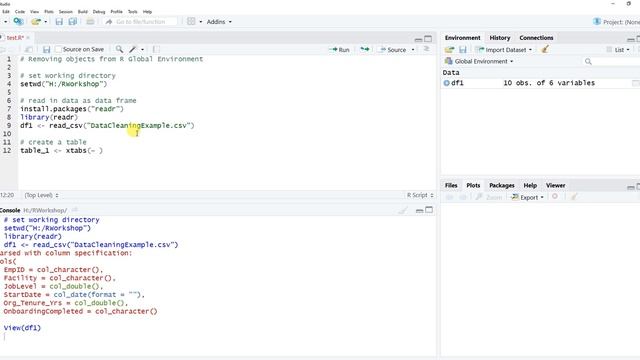The height and width of the screenshot is (360, 640).
Task: Select the test.R editor tab
Action: (14, 38)
